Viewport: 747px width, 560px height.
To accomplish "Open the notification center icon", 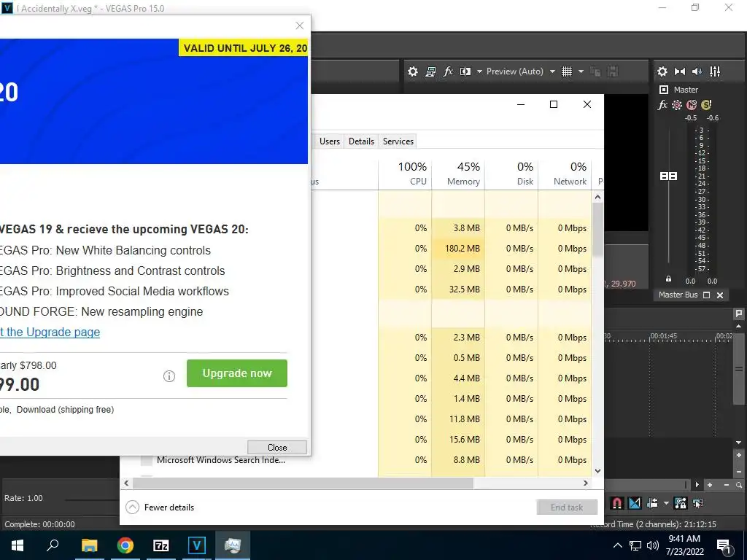I will tap(724, 545).
